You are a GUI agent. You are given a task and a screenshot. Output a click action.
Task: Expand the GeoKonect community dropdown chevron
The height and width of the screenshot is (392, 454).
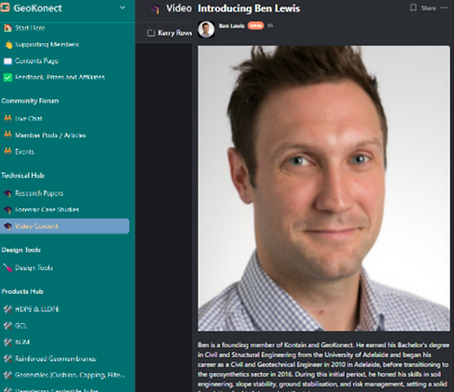[122, 7]
